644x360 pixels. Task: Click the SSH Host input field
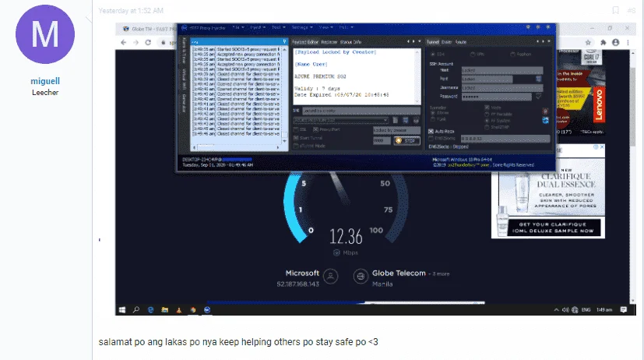[x=502, y=70]
